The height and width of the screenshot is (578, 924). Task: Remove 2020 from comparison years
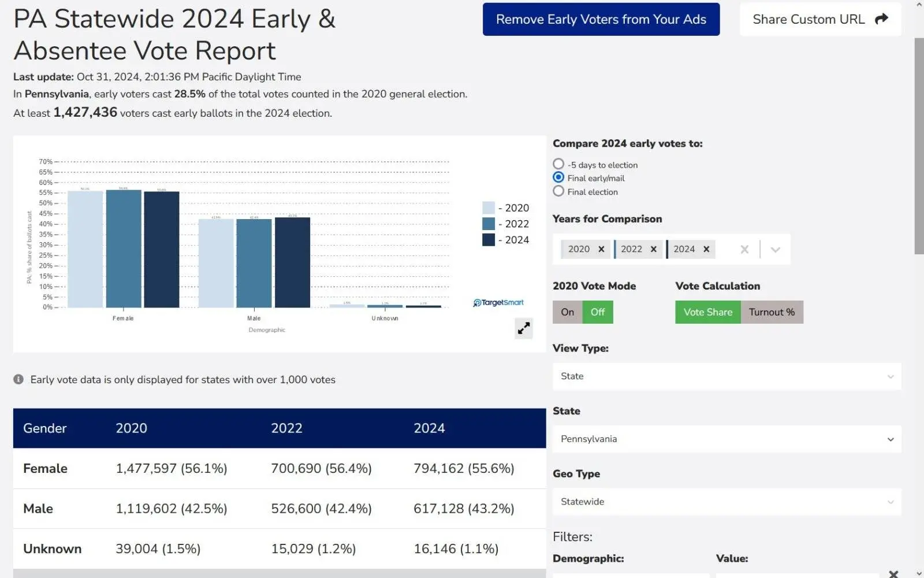[x=601, y=249]
